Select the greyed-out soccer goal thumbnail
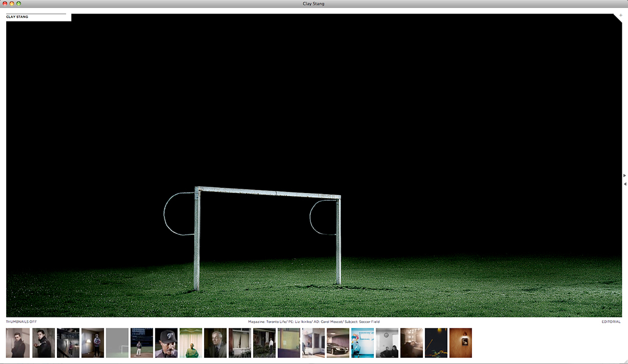The width and height of the screenshot is (628, 364). point(117,343)
